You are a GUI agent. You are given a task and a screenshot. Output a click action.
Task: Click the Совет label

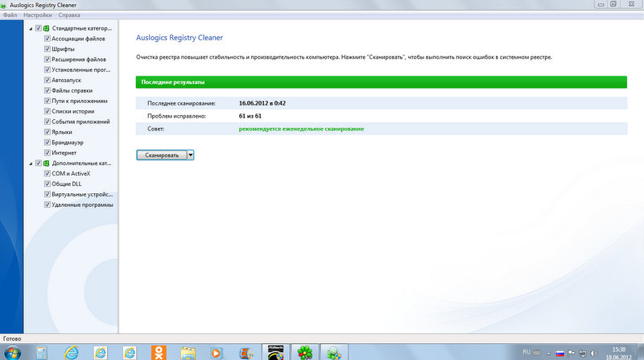click(155, 129)
